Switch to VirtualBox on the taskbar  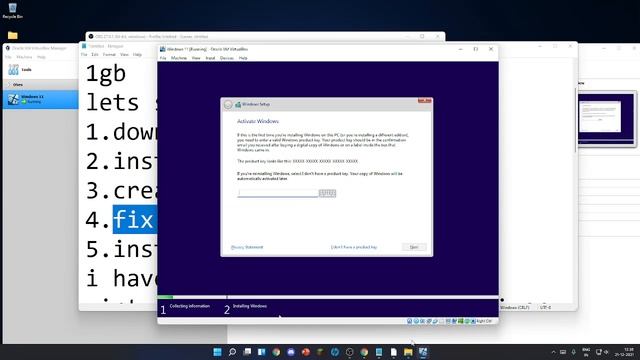tap(423, 352)
